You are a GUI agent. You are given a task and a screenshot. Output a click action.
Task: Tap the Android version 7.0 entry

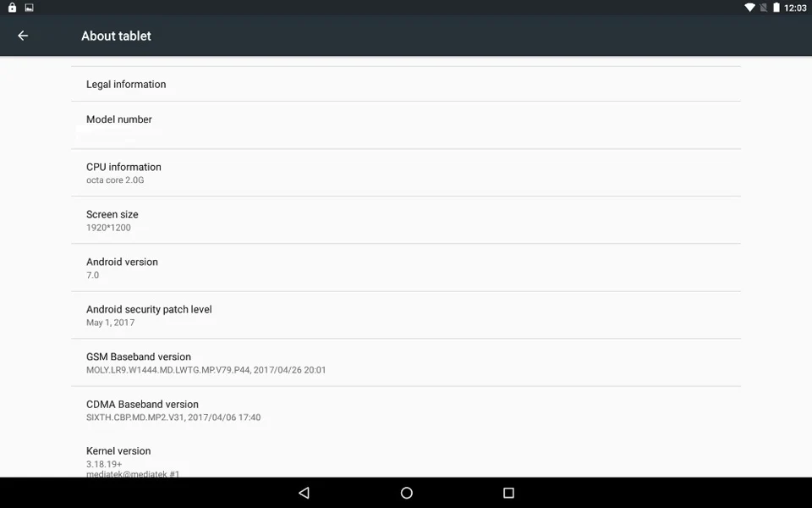[x=406, y=268]
